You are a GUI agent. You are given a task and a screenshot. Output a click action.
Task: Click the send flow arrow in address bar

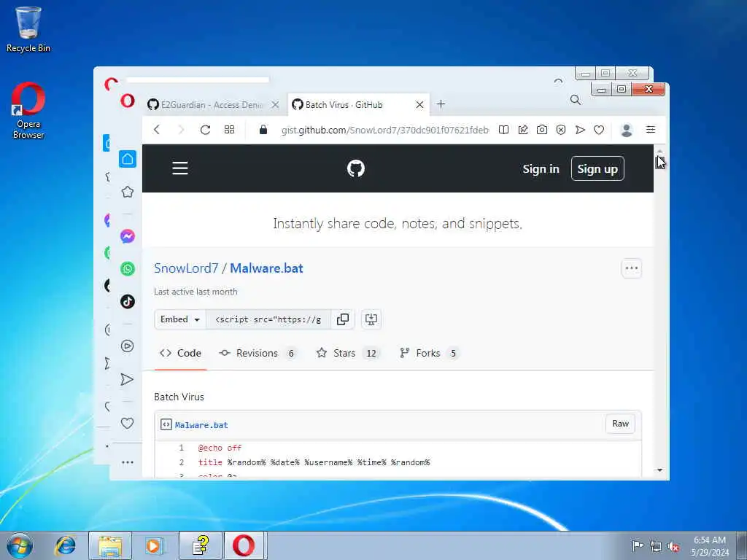[580, 130]
